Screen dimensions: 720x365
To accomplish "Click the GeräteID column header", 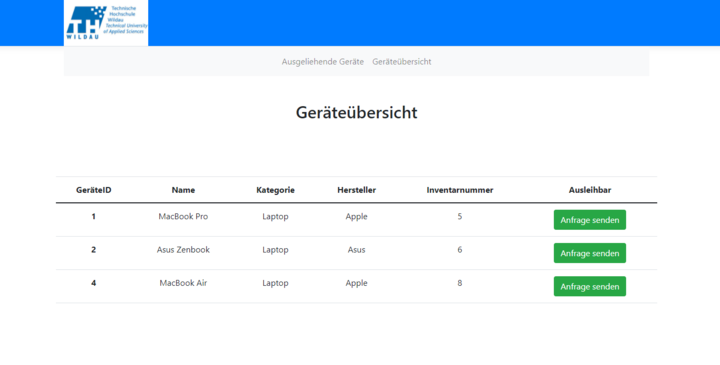I will click(94, 190).
